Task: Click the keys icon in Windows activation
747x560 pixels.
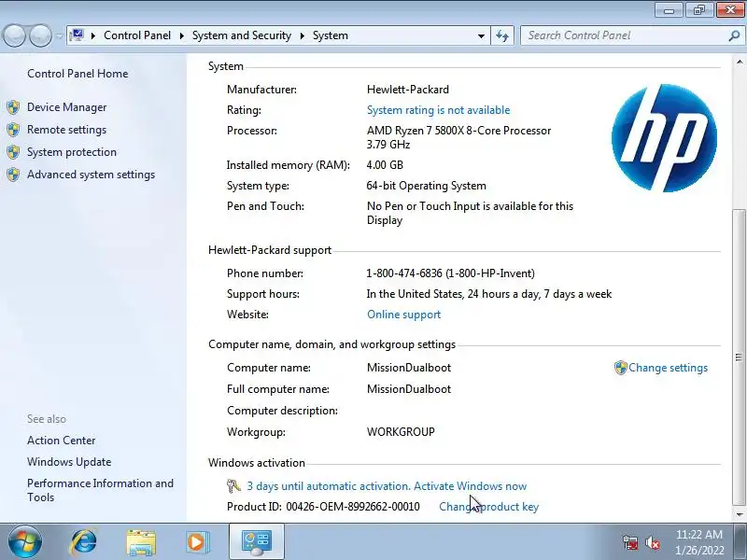Action: pyautogui.click(x=233, y=485)
